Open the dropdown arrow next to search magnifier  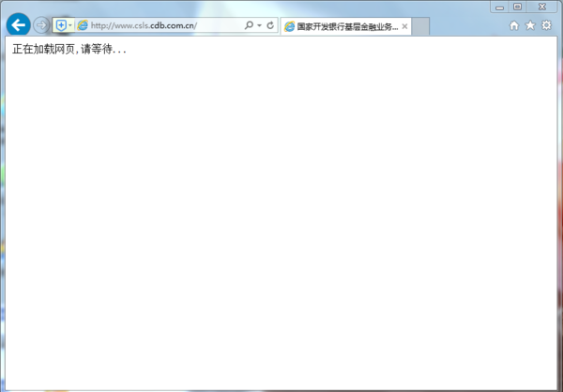pos(259,25)
